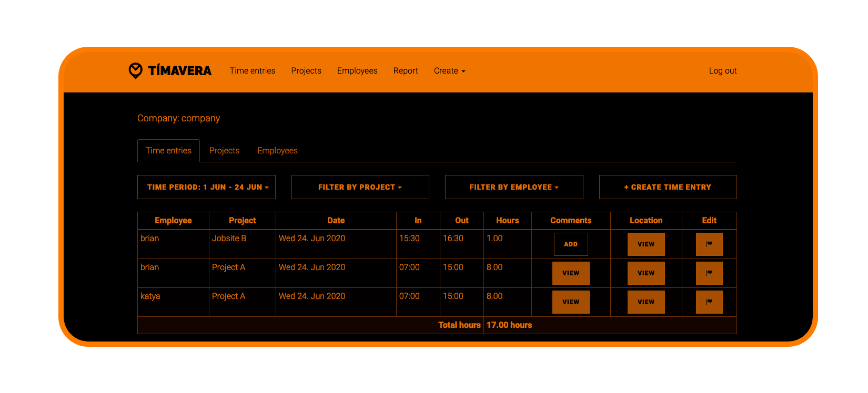Add a comment to brian's Jobsite B entry
This screenshot has height=393, width=868.
(571, 244)
